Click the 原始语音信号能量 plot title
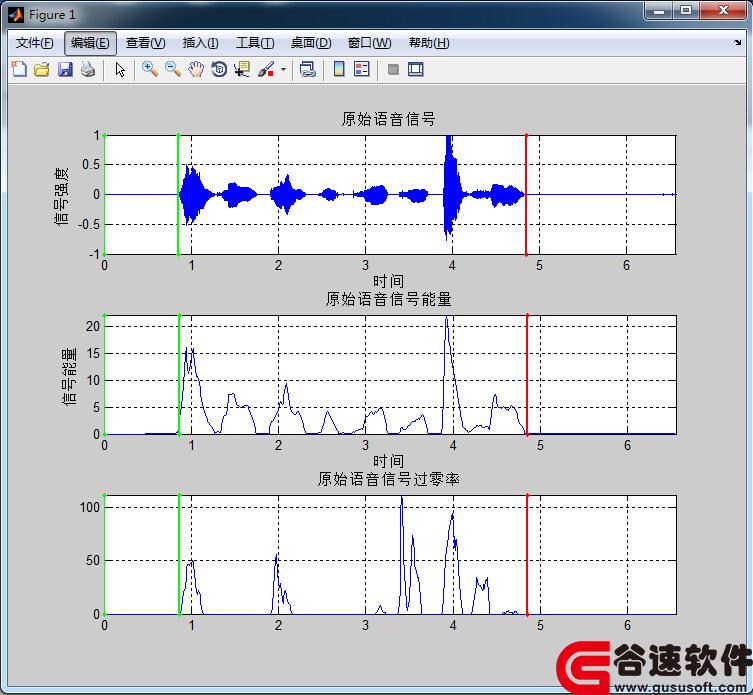Viewport: 753px width, 695px height. [x=389, y=299]
